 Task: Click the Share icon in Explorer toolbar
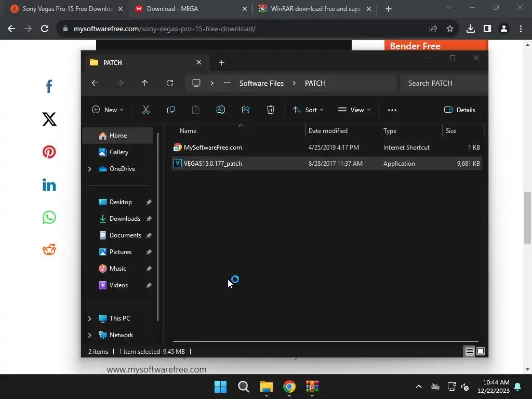click(246, 110)
